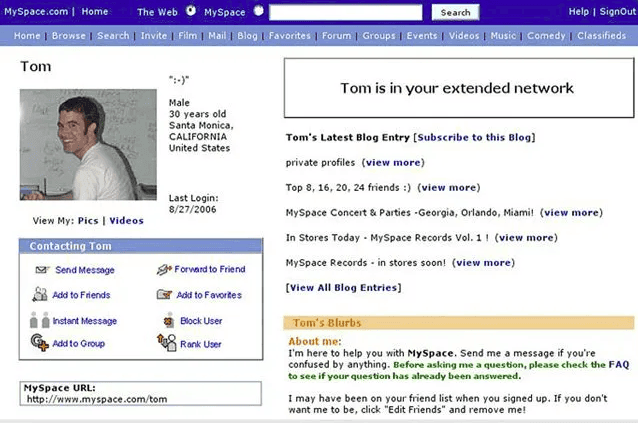Open the Music tab in navigation bar
The height and width of the screenshot is (423, 639).
point(503,36)
